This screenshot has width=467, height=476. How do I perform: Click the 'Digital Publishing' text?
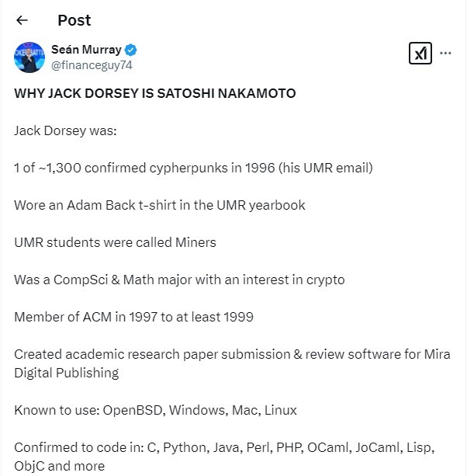[67, 373]
